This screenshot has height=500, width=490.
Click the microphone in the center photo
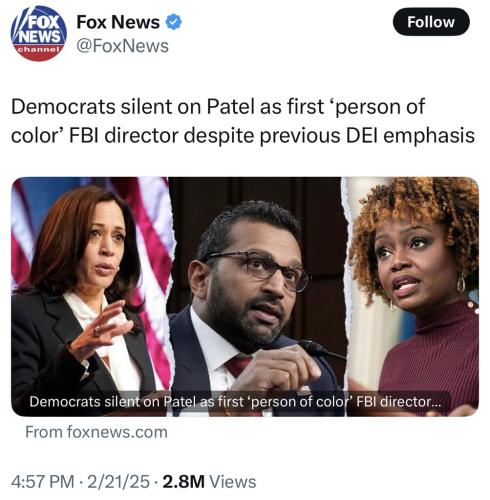coord(318,349)
